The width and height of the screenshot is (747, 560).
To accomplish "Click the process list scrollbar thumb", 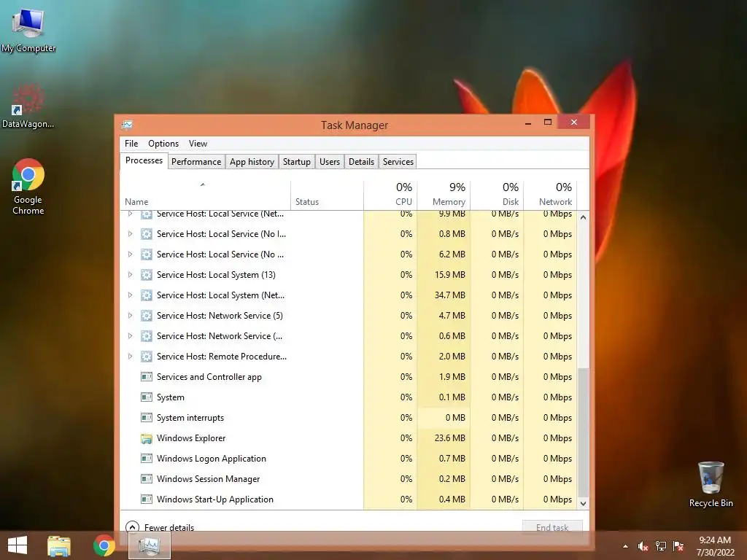I will coord(583,432).
